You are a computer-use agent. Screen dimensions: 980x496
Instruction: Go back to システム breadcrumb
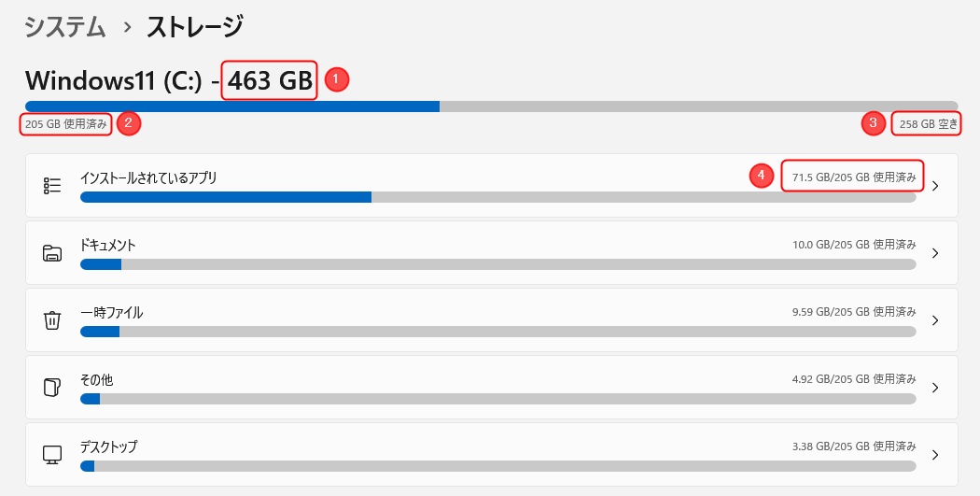click(65, 27)
